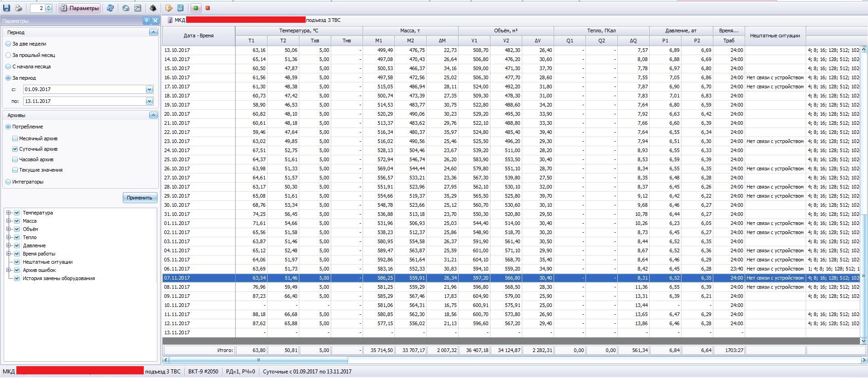Toggle the Параметры toolbar button

tap(80, 8)
